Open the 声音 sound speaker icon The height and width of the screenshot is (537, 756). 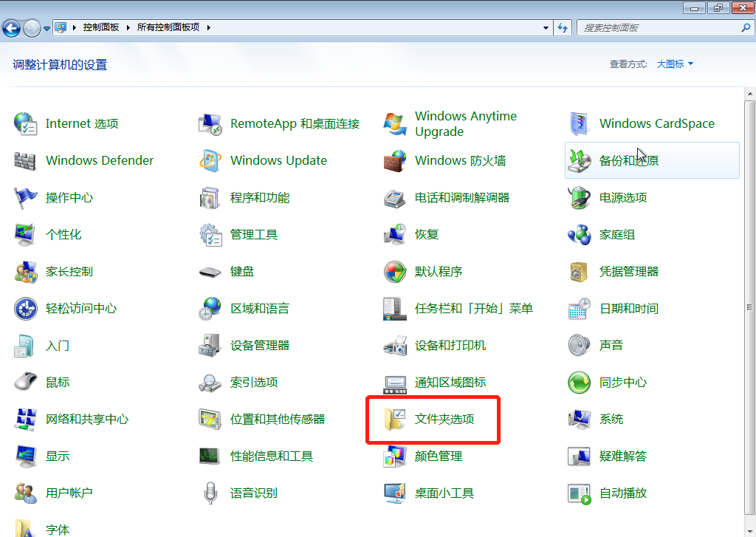(x=580, y=346)
